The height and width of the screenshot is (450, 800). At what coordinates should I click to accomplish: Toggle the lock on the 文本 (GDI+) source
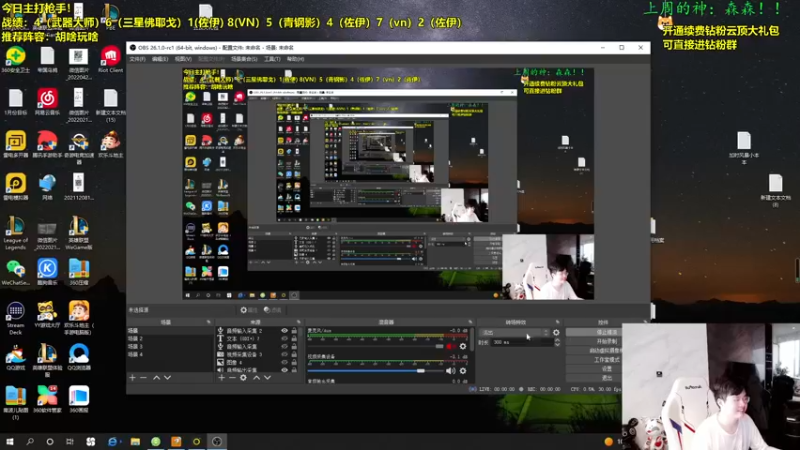click(294, 338)
